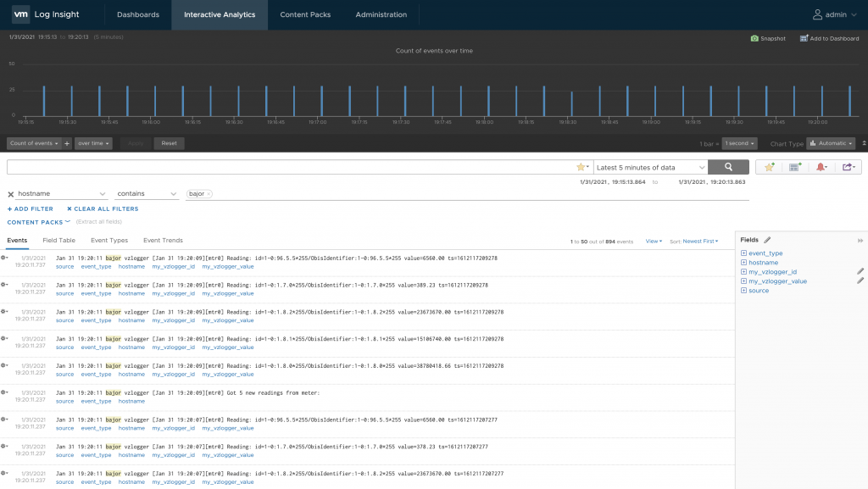Edit the my_vzlogger_value extracted field
Image resolution: width=868 pixels, height=489 pixels.
tap(860, 281)
